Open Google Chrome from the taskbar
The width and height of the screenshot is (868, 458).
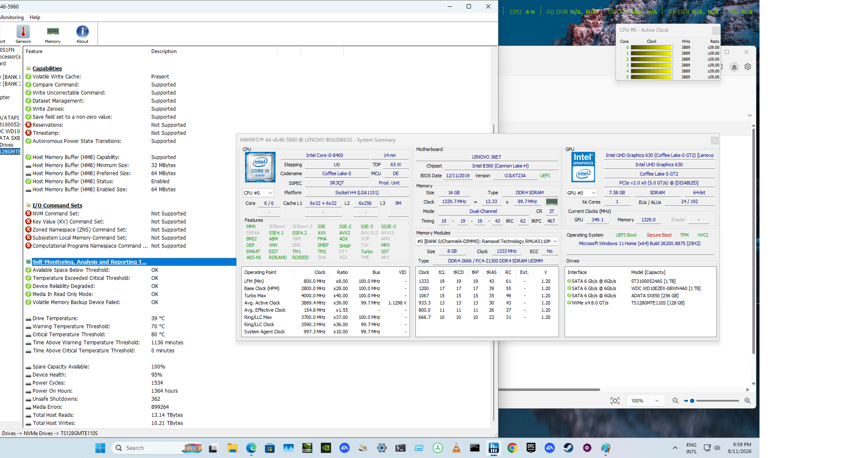(512, 448)
